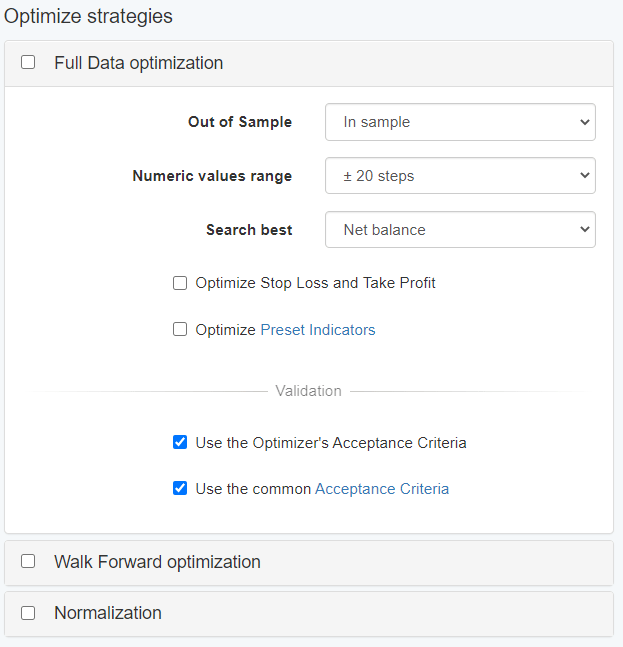Click the Optimize Stop Loss and Take Profit text
Viewport: 623px width, 647px height.
pos(315,283)
